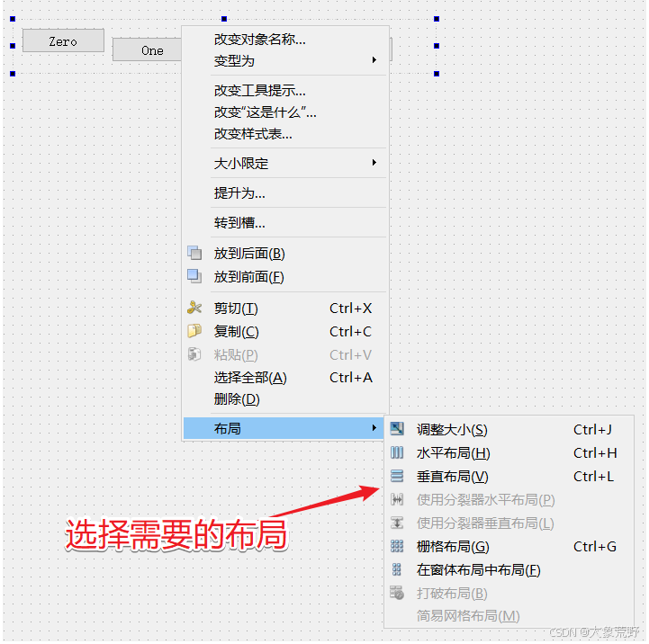Expand the 变型为 submenu arrow
649x644 pixels.
[374, 60]
